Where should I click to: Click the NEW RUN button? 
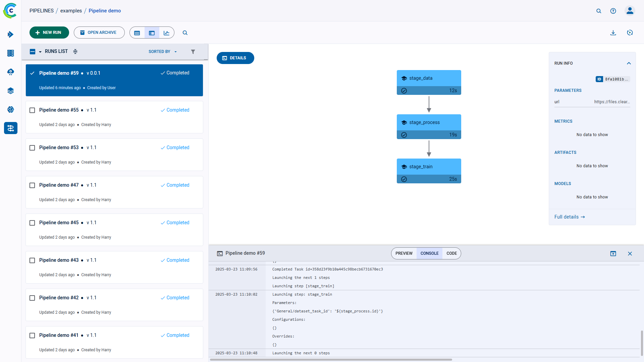click(49, 32)
